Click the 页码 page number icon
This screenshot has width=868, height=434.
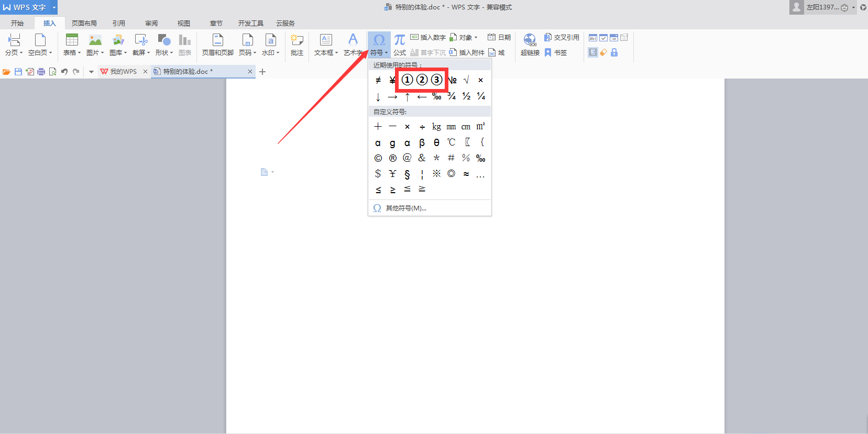(247, 40)
